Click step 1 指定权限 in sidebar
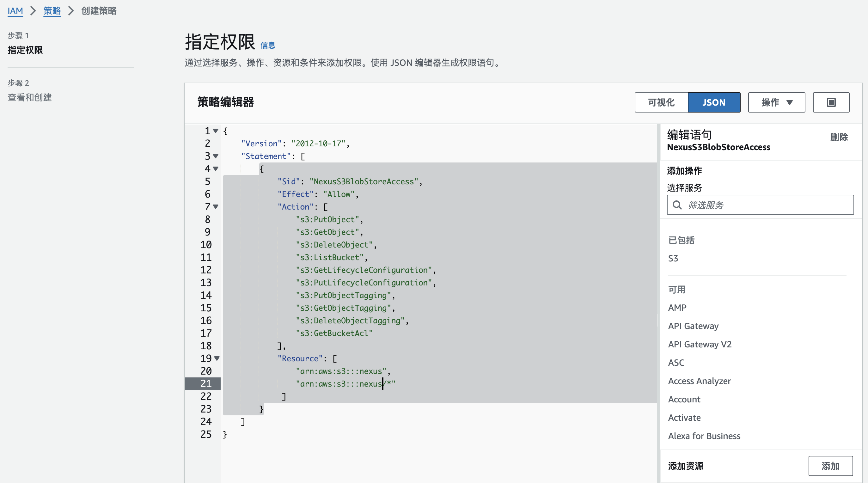Screen dimensions: 868x483 pyautogui.click(x=25, y=50)
